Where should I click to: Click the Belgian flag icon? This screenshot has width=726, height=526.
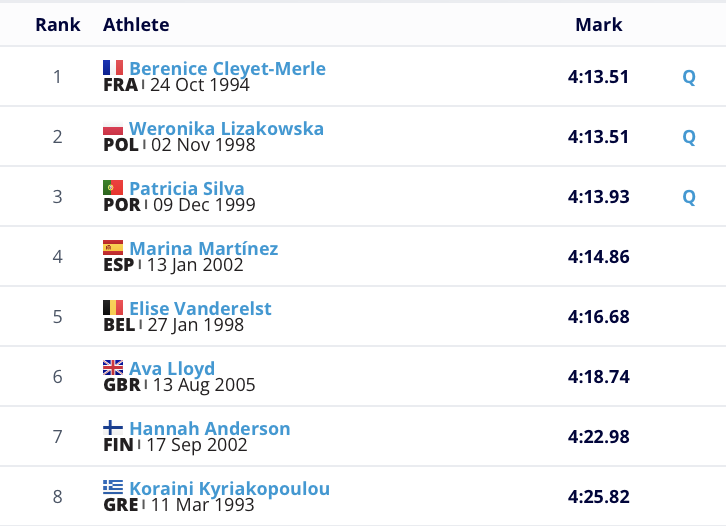click(113, 308)
